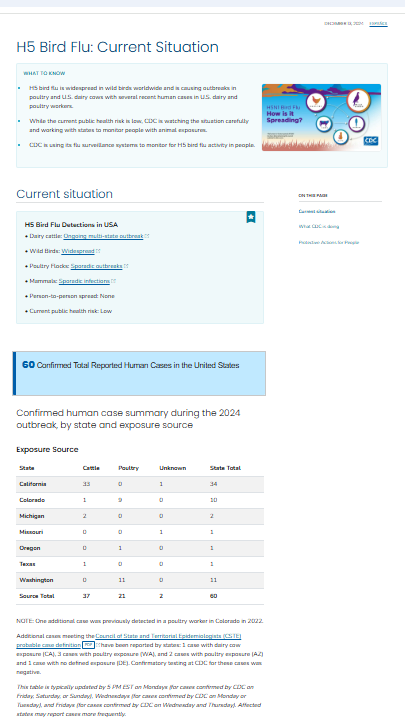The width and height of the screenshot is (405, 721).
Task: Click the CDC logo on the infographic
Action: [371, 141]
